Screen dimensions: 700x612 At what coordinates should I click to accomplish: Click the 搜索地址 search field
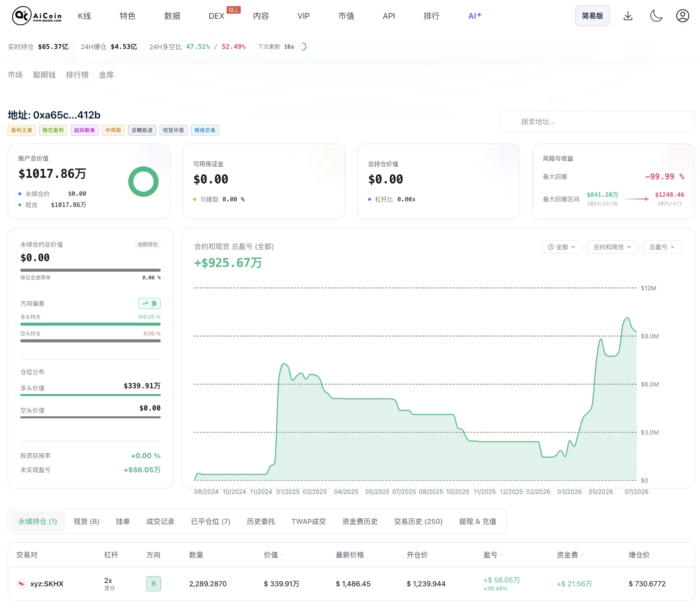click(x=597, y=122)
